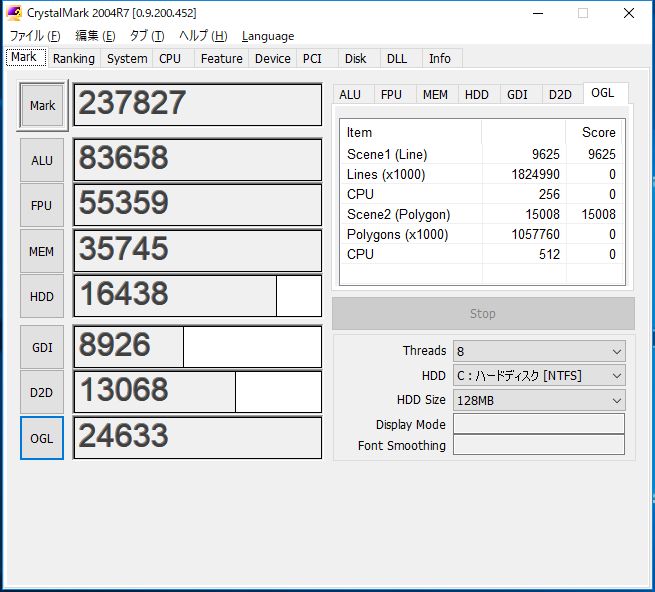Open the HDD drive selection dropdown

[539, 376]
